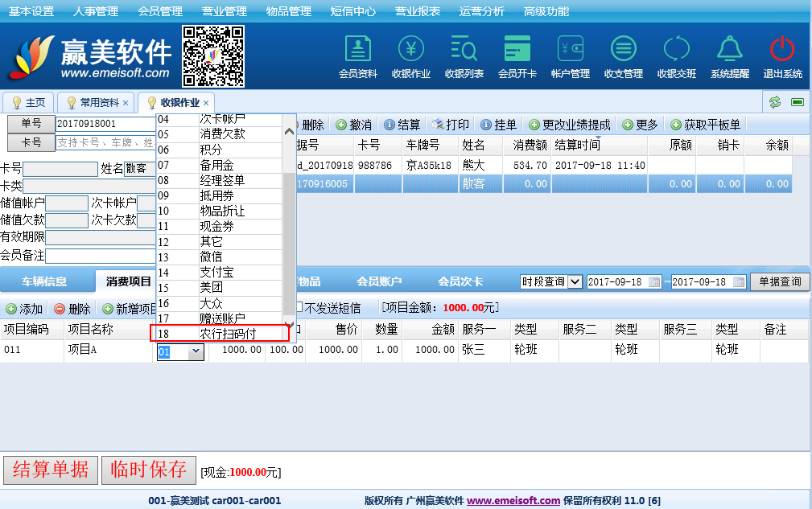
Task: Open payment type 01 combo box arrow
Action: pyautogui.click(x=196, y=351)
